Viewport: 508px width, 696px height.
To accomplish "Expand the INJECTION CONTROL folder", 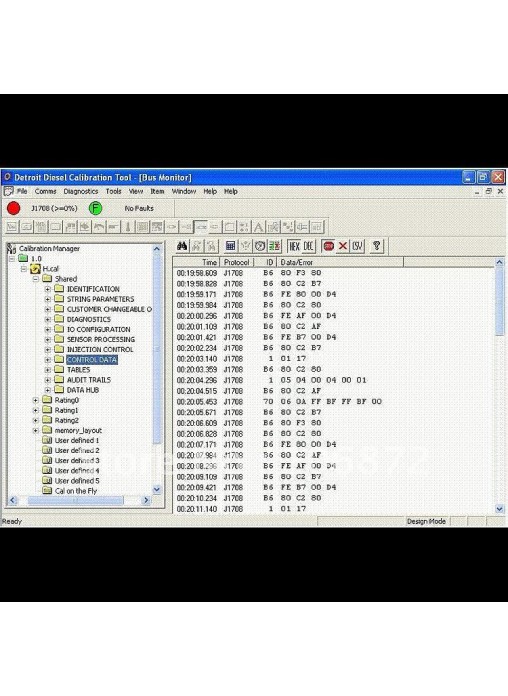I will coord(48,349).
